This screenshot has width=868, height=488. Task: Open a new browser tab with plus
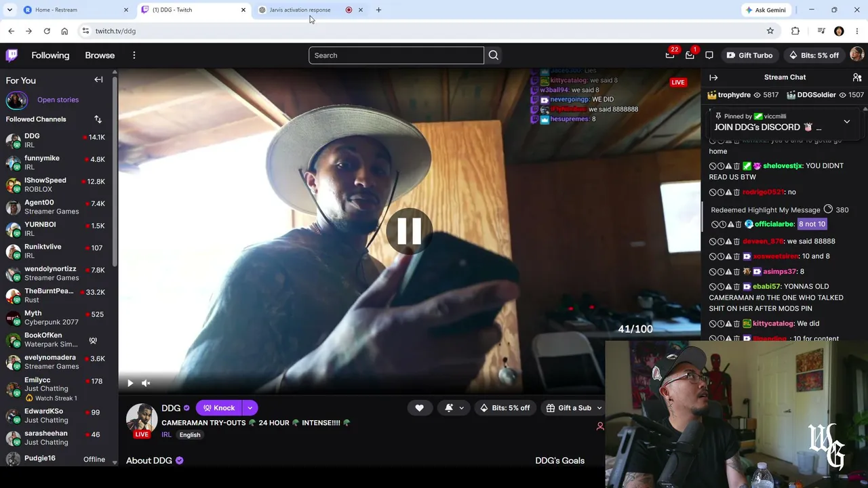[x=378, y=9]
